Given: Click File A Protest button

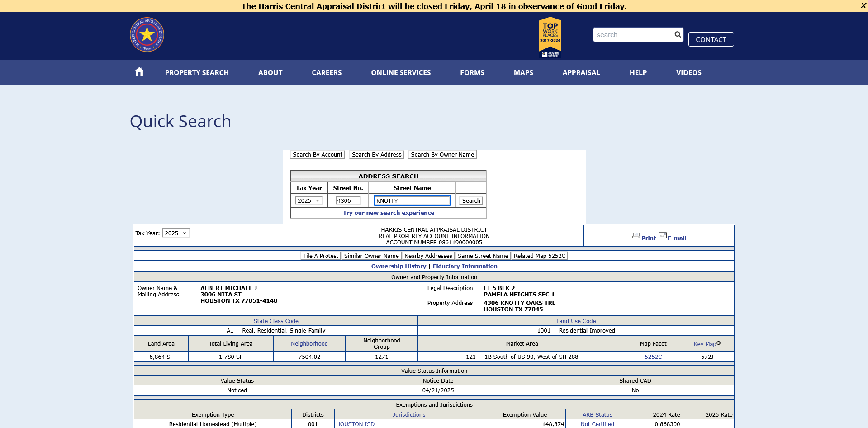Looking at the screenshot, I should [x=321, y=256].
